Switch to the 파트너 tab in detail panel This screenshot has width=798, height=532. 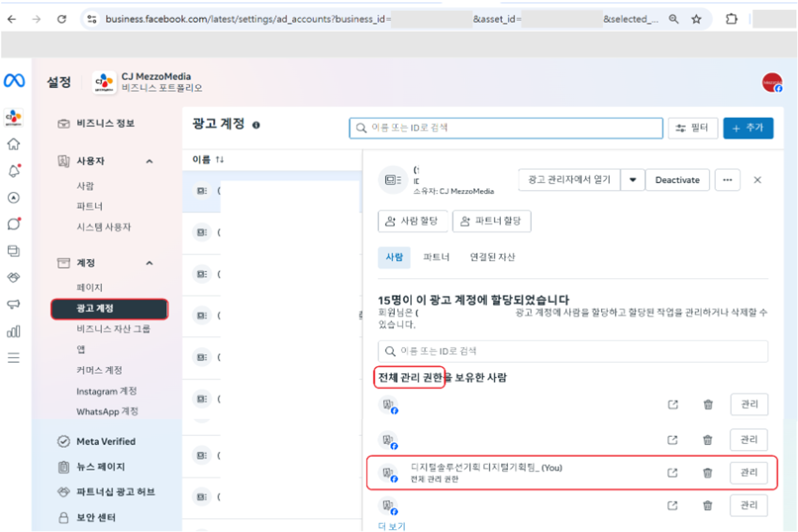436,257
